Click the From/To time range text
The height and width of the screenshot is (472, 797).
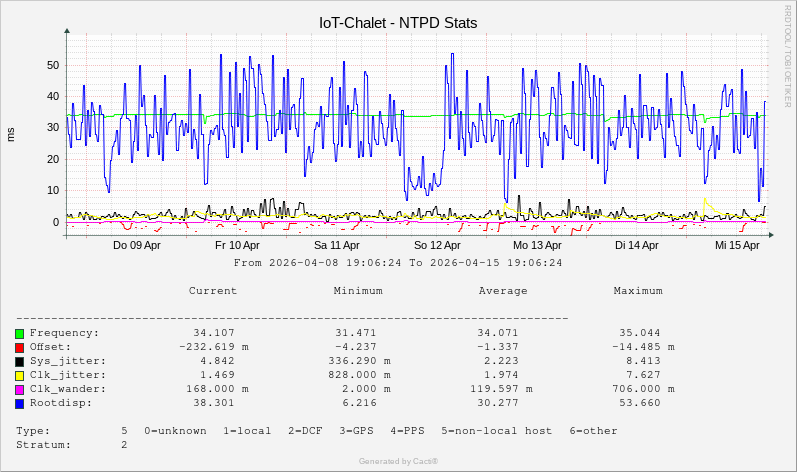coord(398,263)
